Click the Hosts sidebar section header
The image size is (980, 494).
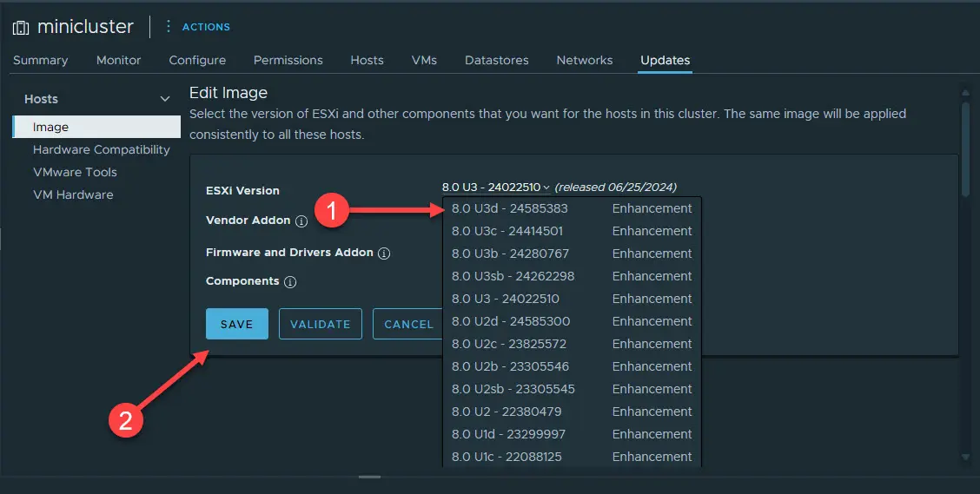click(97, 99)
